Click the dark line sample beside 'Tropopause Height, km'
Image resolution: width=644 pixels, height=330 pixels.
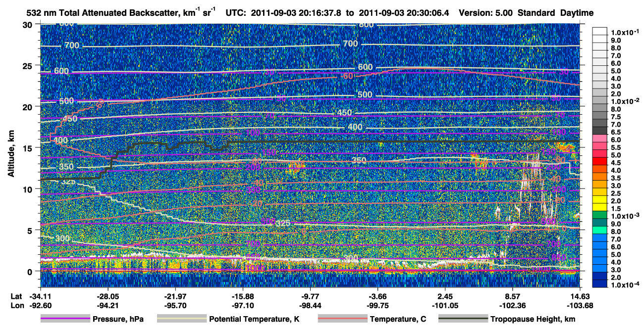[463, 319]
